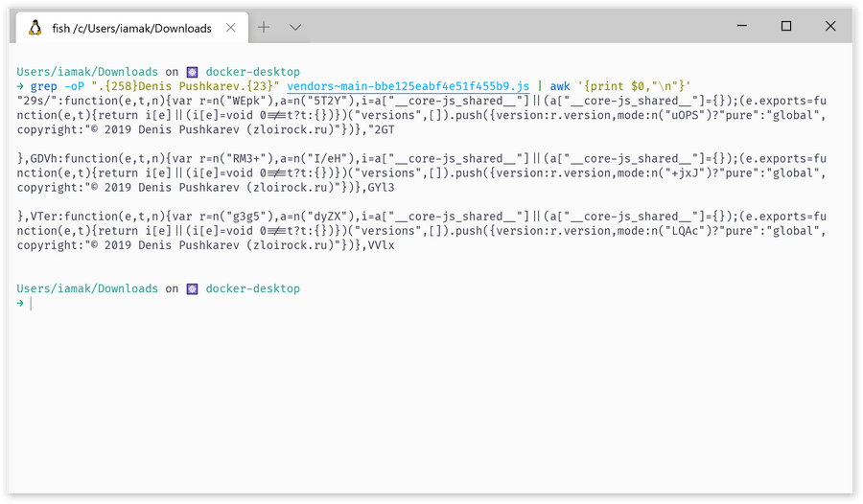Click the VVlx output ending
The image size is (863, 504).
tap(381, 245)
